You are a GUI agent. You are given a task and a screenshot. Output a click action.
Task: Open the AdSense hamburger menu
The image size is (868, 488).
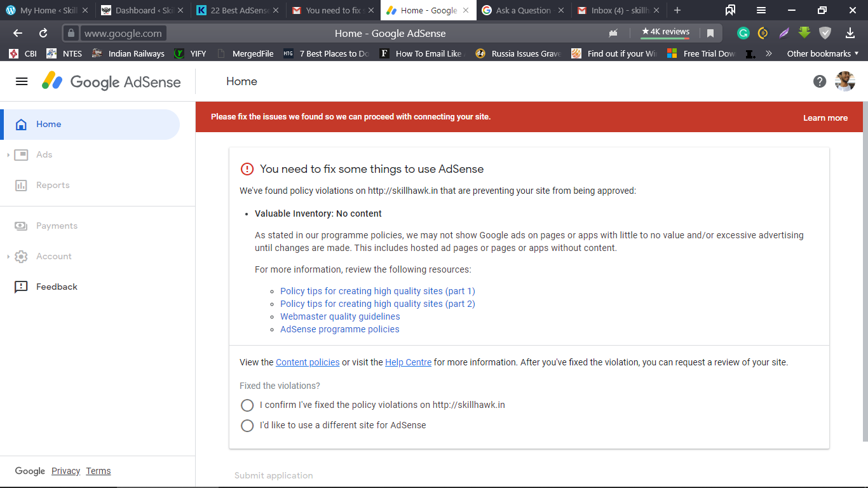(22, 81)
